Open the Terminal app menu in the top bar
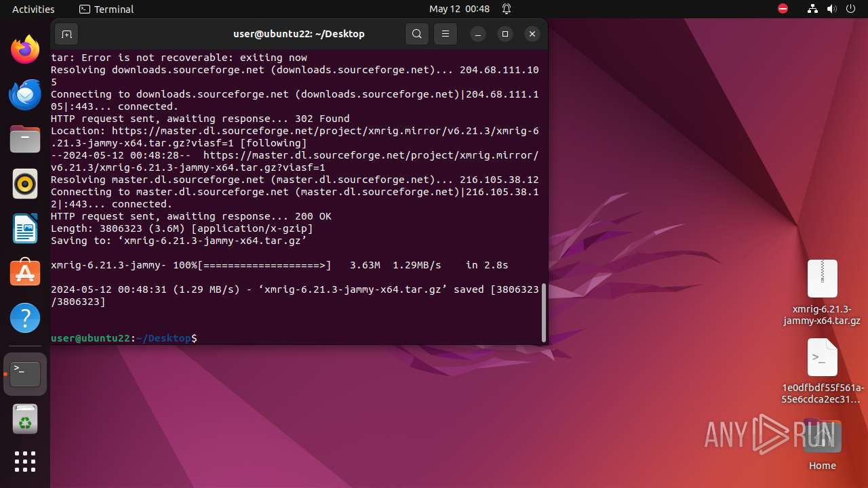Screen dimensions: 868x488 106,9
